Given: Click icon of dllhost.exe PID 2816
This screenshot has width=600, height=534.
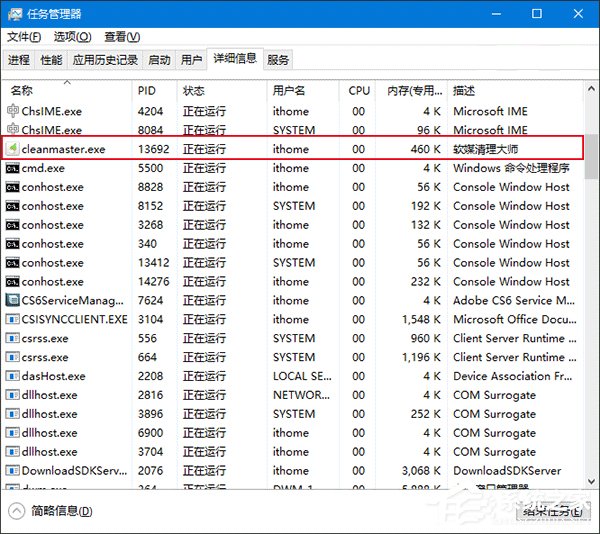Looking at the screenshot, I should point(13,395).
